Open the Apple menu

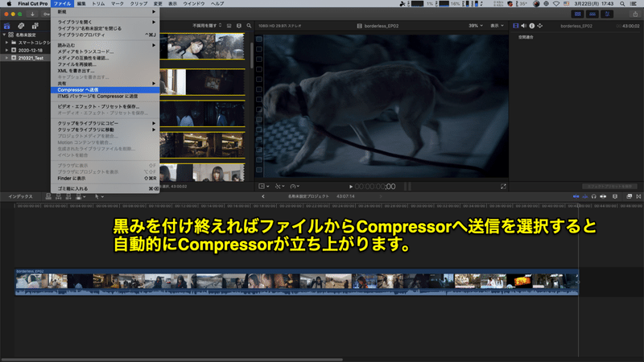[x=9, y=4]
